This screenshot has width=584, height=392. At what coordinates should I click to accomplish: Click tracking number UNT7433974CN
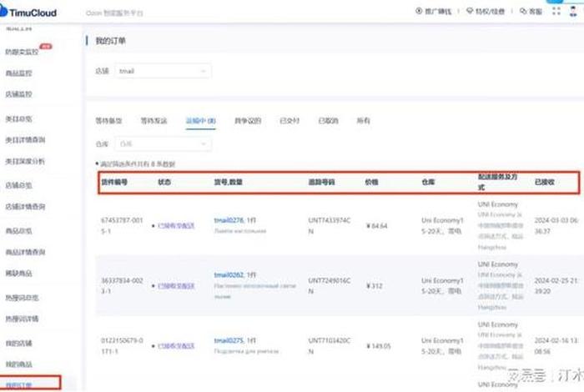point(330,225)
